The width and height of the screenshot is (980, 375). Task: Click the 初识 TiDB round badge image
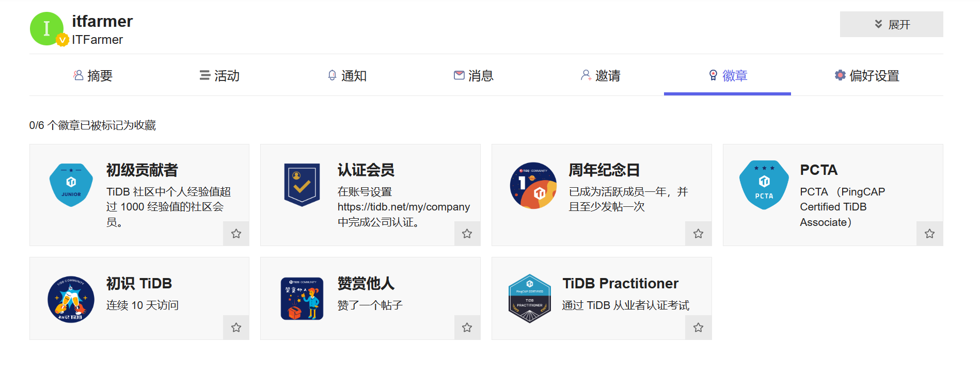pyautogui.click(x=71, y=299)
